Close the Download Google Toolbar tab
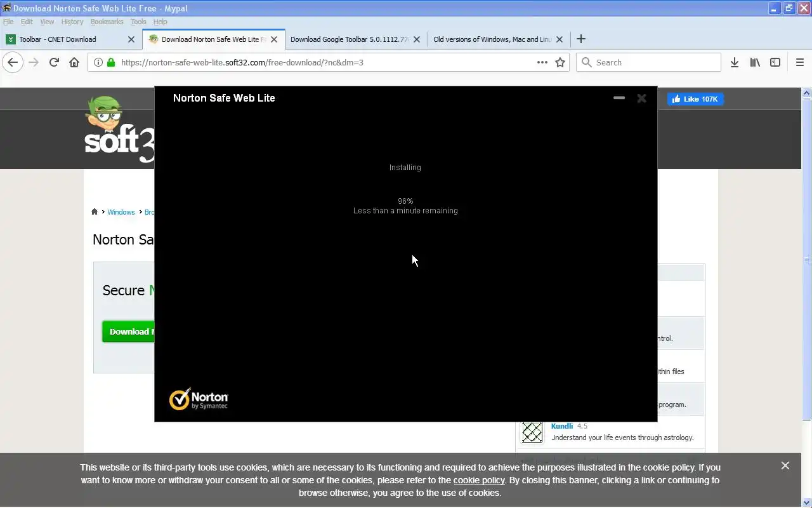 pos(417,39)
